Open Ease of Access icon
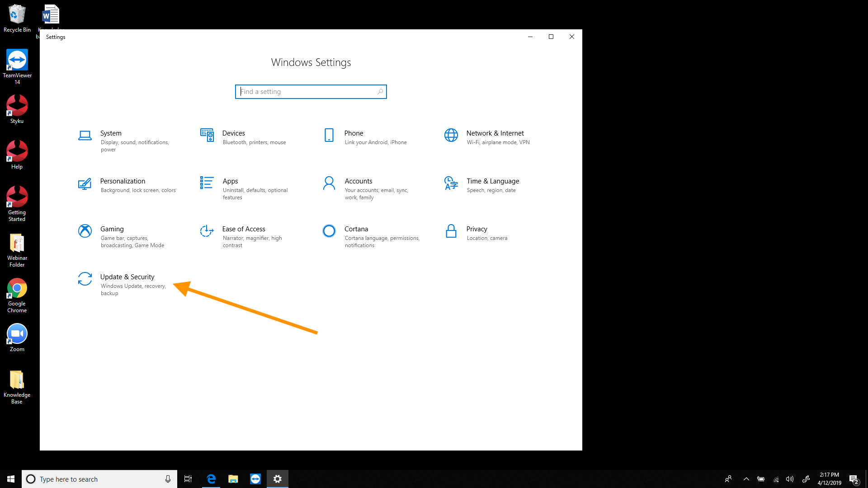 (x=207, y=231)
